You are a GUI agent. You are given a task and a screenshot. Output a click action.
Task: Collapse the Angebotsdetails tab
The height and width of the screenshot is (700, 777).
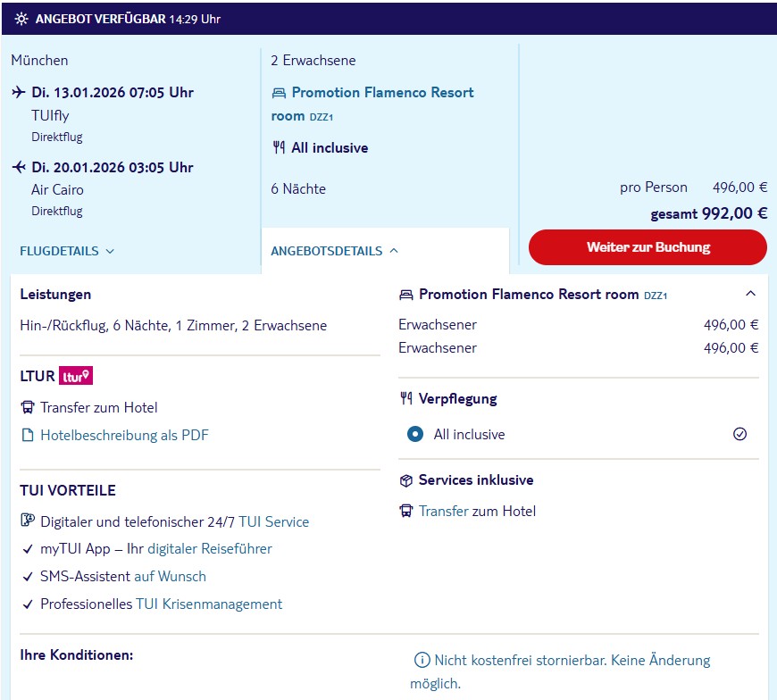point(335,251)
